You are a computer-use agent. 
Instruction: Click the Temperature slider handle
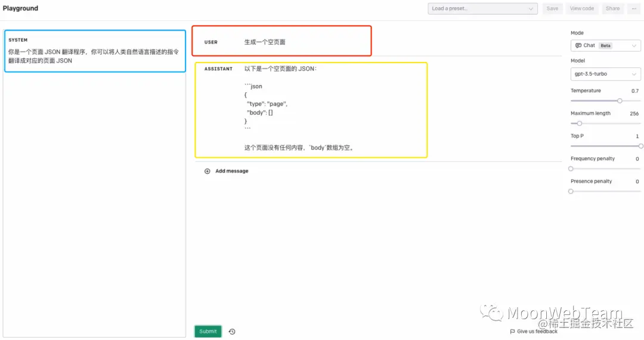point(620,101)
